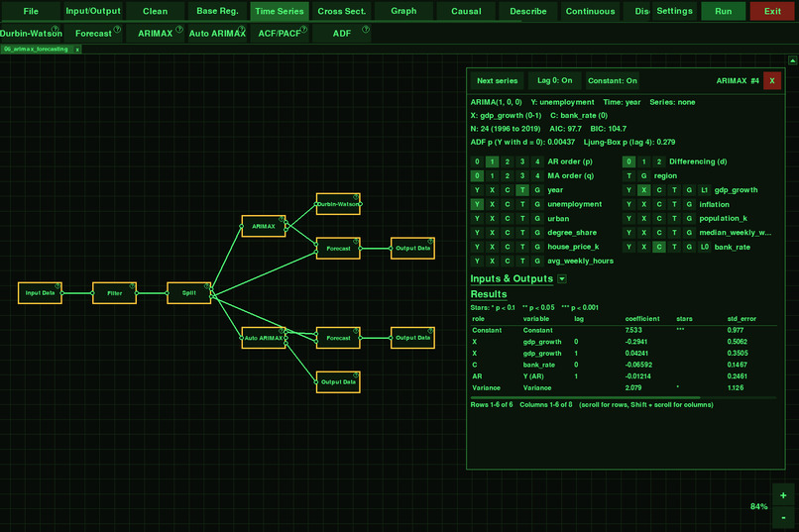Screen dimensions: 799x532
Task: Set Differencing (d) to 2
Action: click(659, 161)
